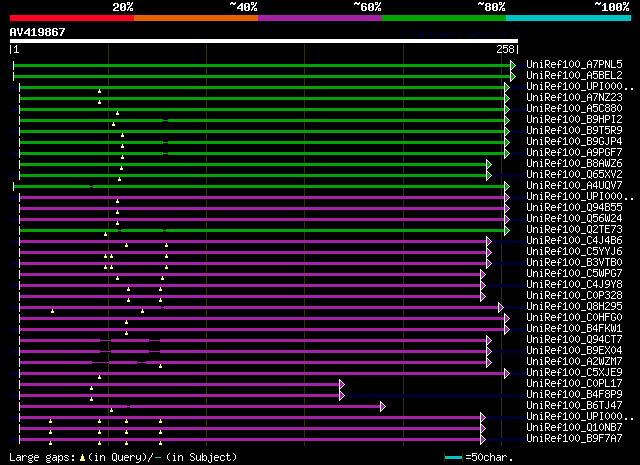Click the 258 end position label
The width and height of the screenshot is (640, 465).
coord(505,49)
